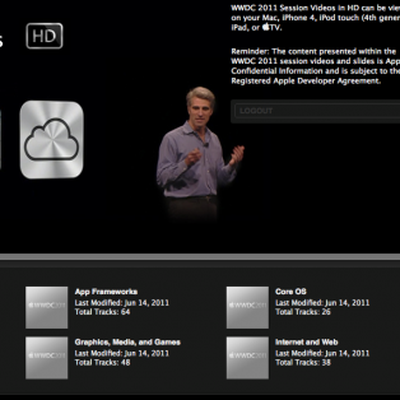Screen dimensions: 400x400
Task: Open the Graphics, Media, and Games thumbnail
Action: [47, 358]
